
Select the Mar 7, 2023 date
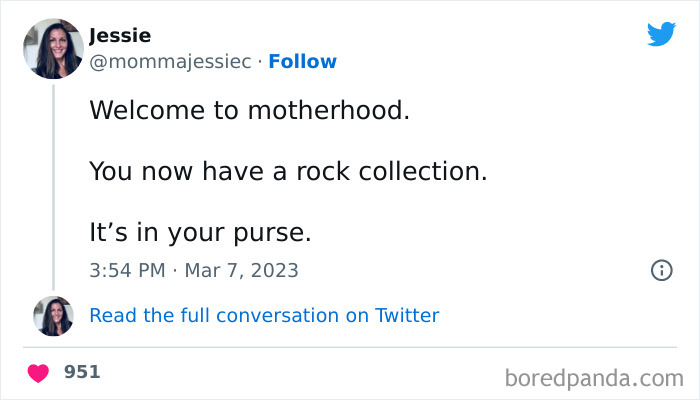click(x=245, y=270)
